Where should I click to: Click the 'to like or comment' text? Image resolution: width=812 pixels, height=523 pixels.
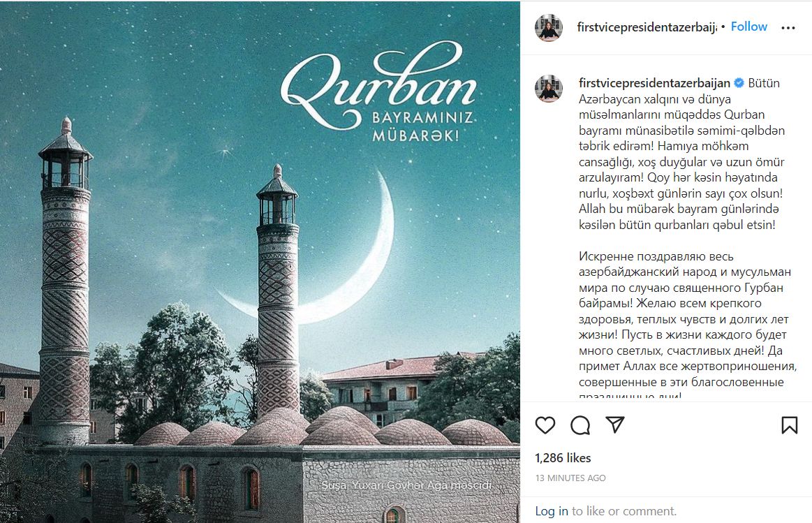click(x=624, y=511)
